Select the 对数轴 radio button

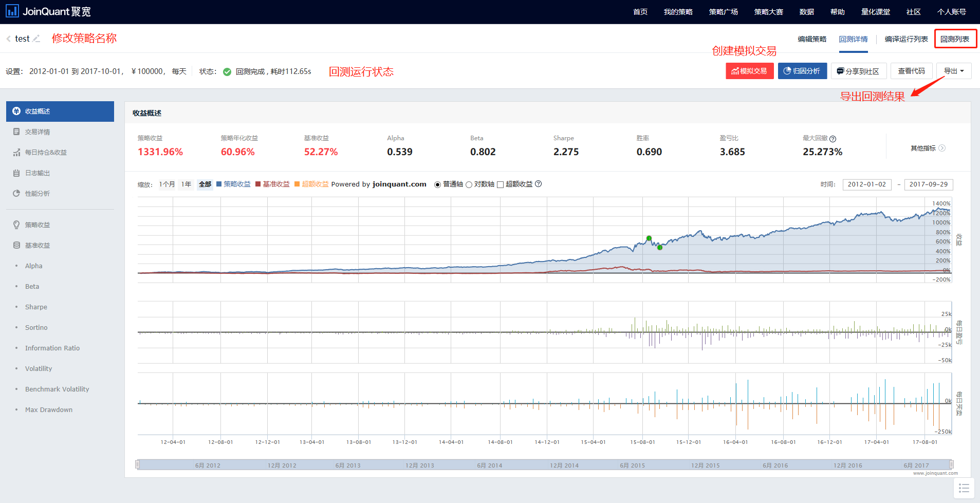pyautogui.click(x=469, y=184)
